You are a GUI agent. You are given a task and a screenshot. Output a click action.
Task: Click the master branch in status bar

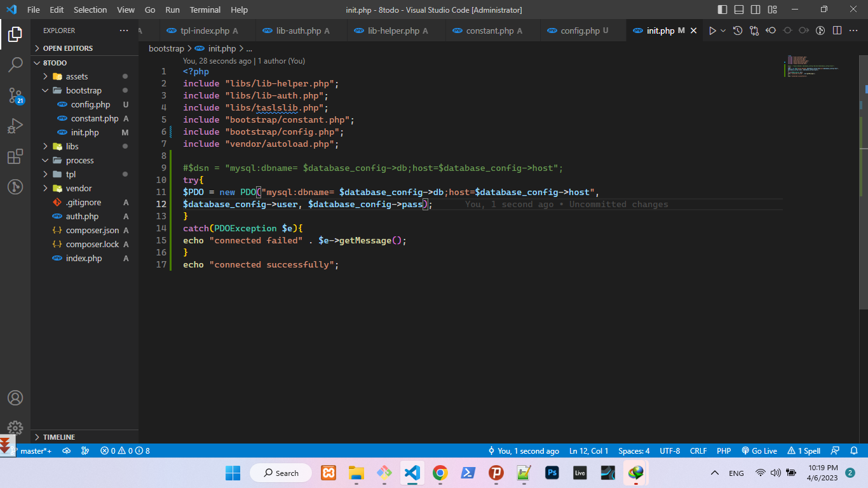32,451
